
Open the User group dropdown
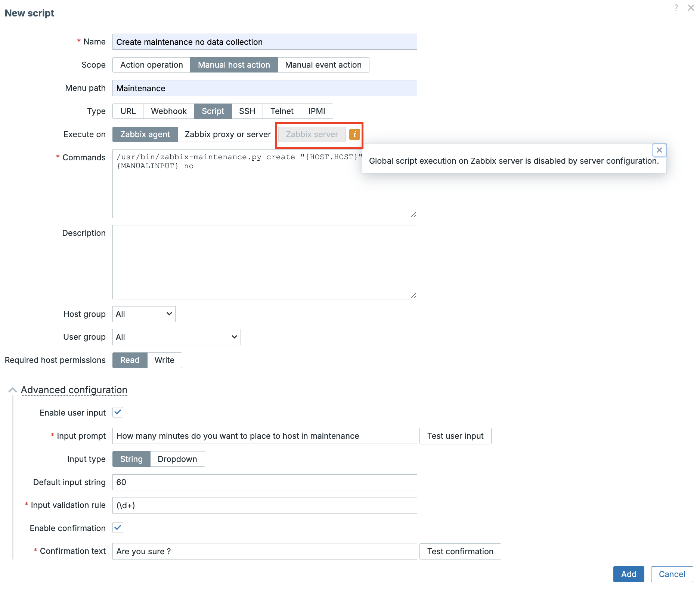177,337
